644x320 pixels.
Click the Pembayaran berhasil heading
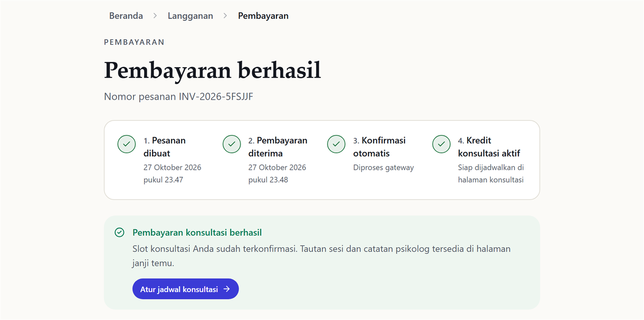(212, 70)
